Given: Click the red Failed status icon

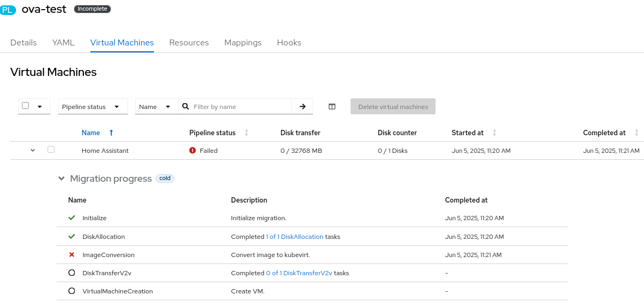Looking at the screenshot, I should 192,151.
